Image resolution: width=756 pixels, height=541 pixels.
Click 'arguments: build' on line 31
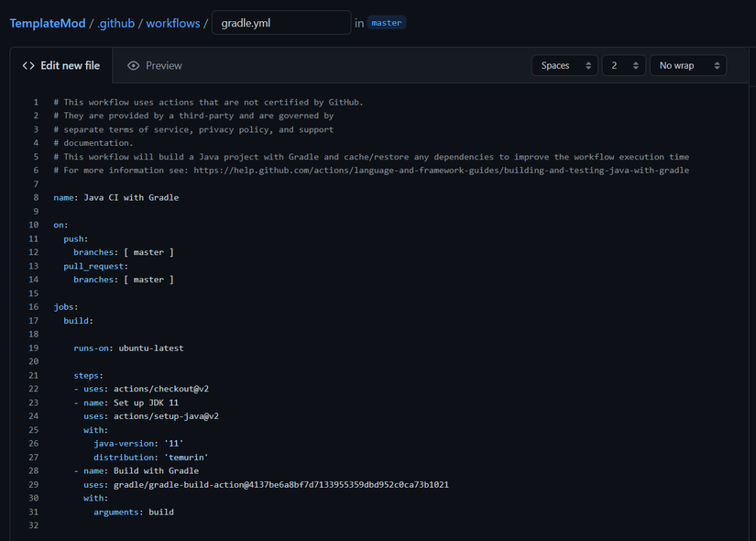pos(134,512)
